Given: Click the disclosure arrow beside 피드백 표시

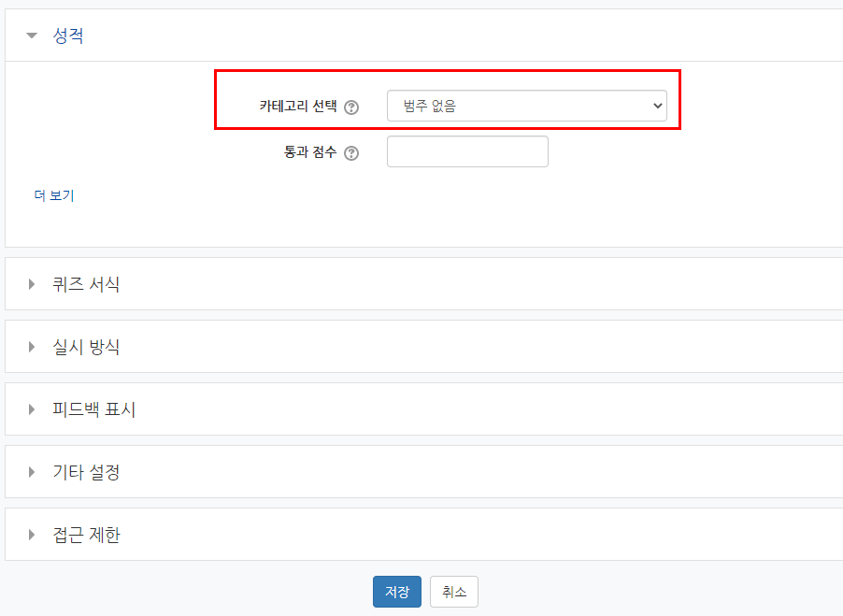Looking at the screenshot, I should click(32, 409).
